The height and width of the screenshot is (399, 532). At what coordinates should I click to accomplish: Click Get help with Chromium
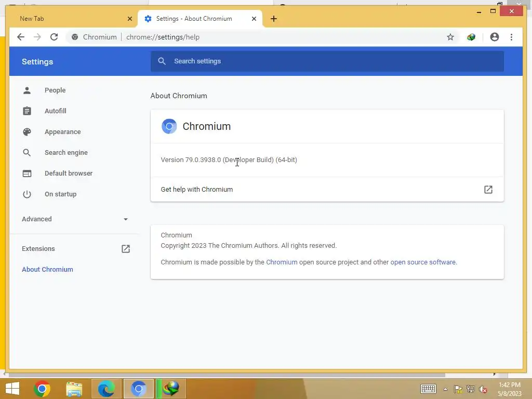pyautogui.click(x=327, y=189)
